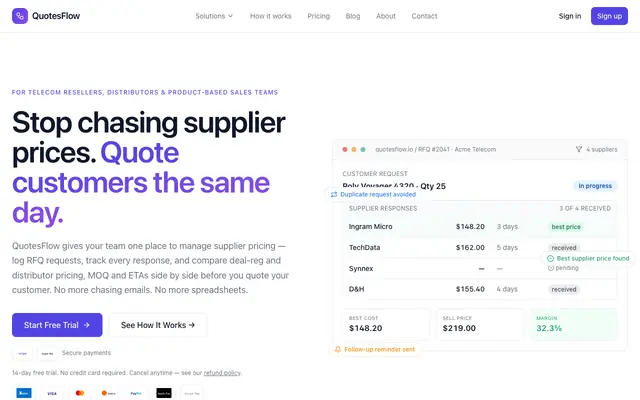
Task: Click the CUSTOMER REQUEST heading
Action: point(375,173)
